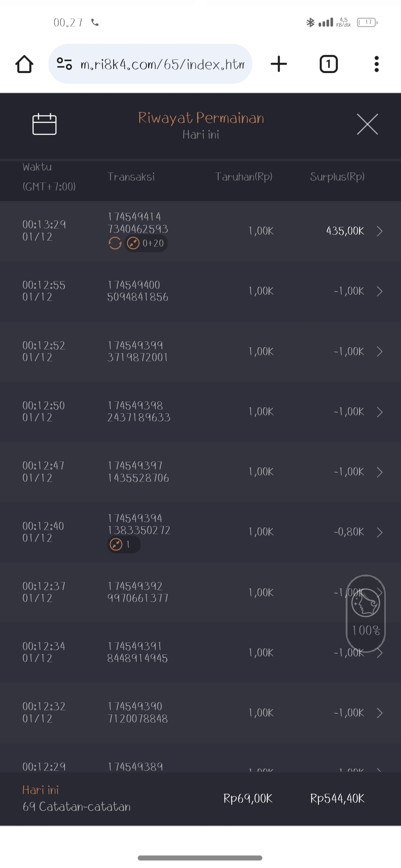The image size is (401, 868).
Task: Select transaction 174549399 3719872001
Action: point(137,351)
